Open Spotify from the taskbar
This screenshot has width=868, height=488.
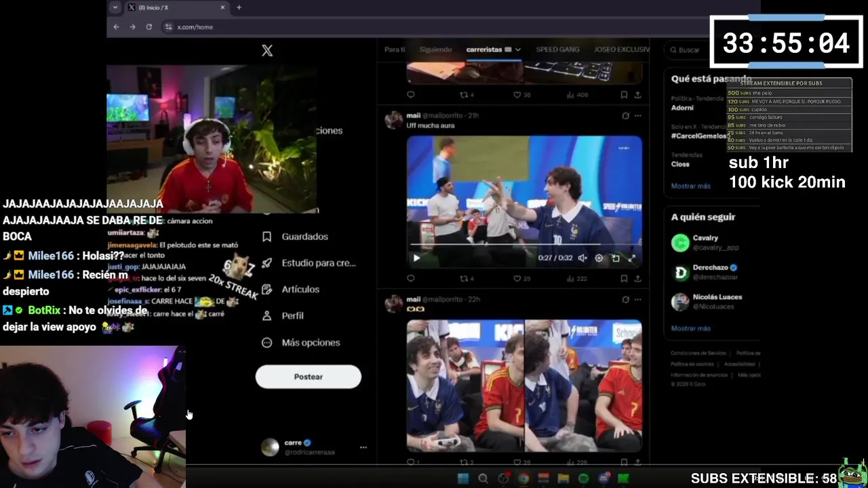[583, 479]
